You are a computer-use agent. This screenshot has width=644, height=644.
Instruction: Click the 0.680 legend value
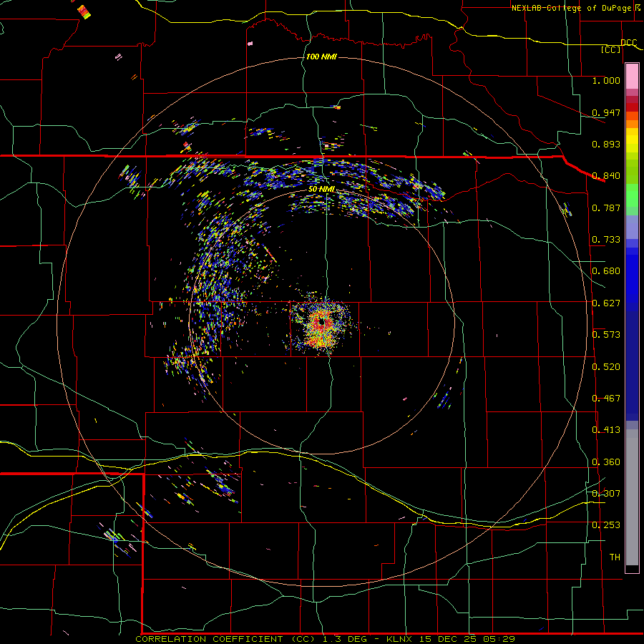click(x=606, y=271)
